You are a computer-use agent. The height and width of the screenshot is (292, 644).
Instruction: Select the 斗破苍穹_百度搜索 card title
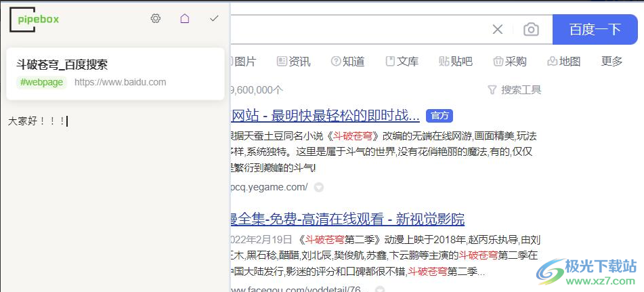(x=62, y=64)
